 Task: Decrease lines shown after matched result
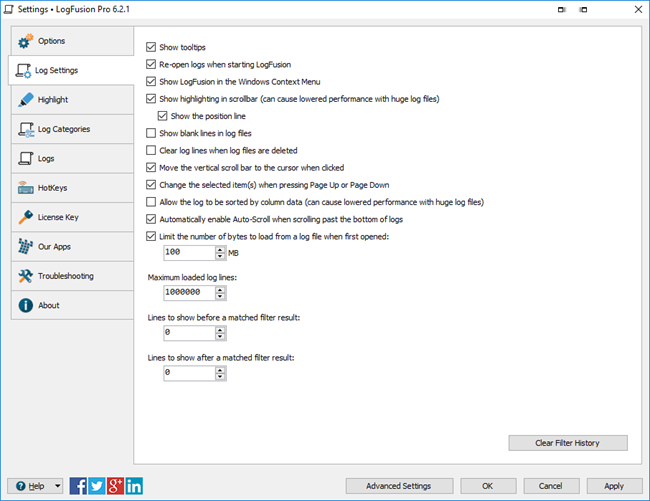tap(220, 377)
